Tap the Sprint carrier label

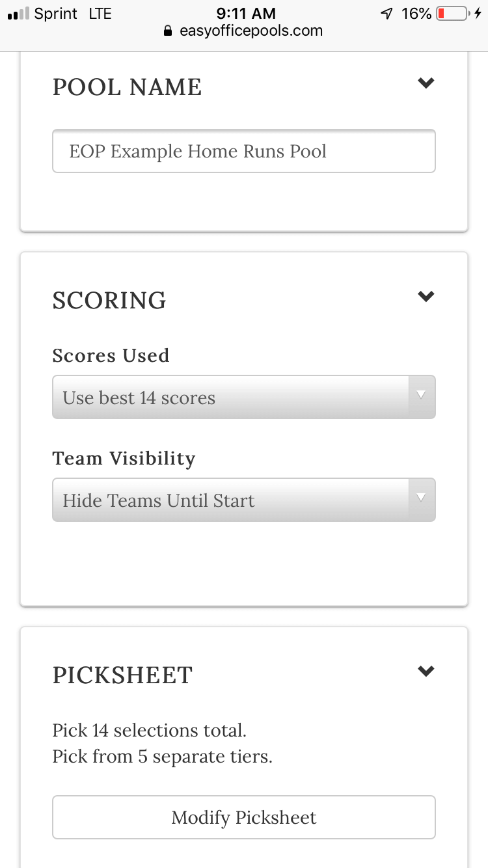point(55,12)
